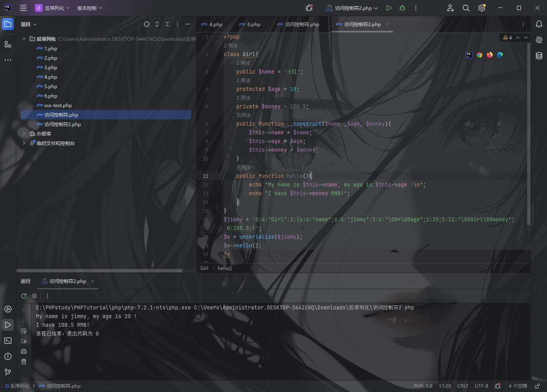Select opened file locate target icon
The width and height of the screenshot is (547, 392).
[147, 24]
